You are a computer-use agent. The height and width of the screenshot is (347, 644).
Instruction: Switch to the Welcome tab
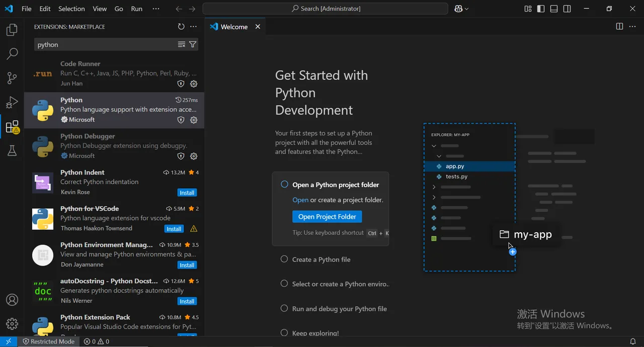pos(235,27)
